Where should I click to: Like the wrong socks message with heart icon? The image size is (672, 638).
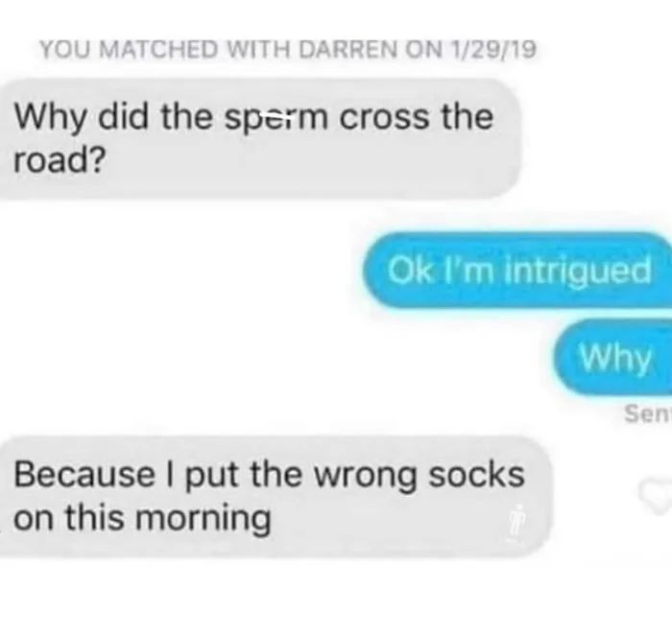[656, 496]
